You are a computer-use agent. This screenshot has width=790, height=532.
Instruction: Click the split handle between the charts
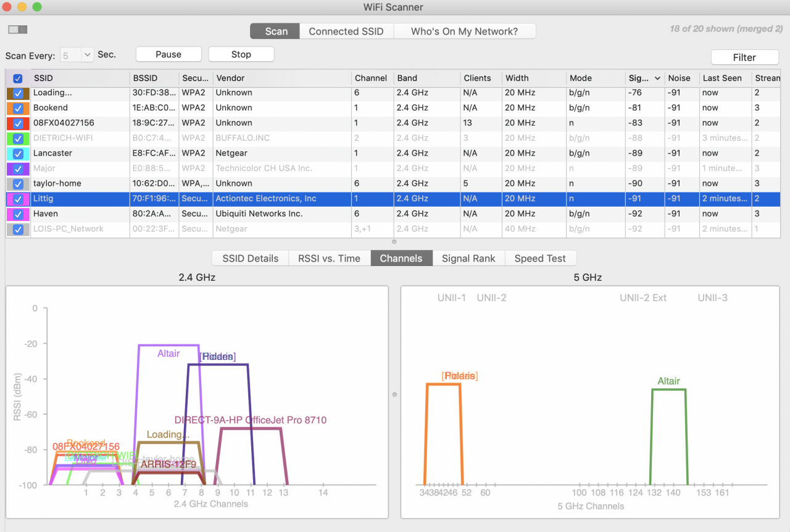pos(394,394)
